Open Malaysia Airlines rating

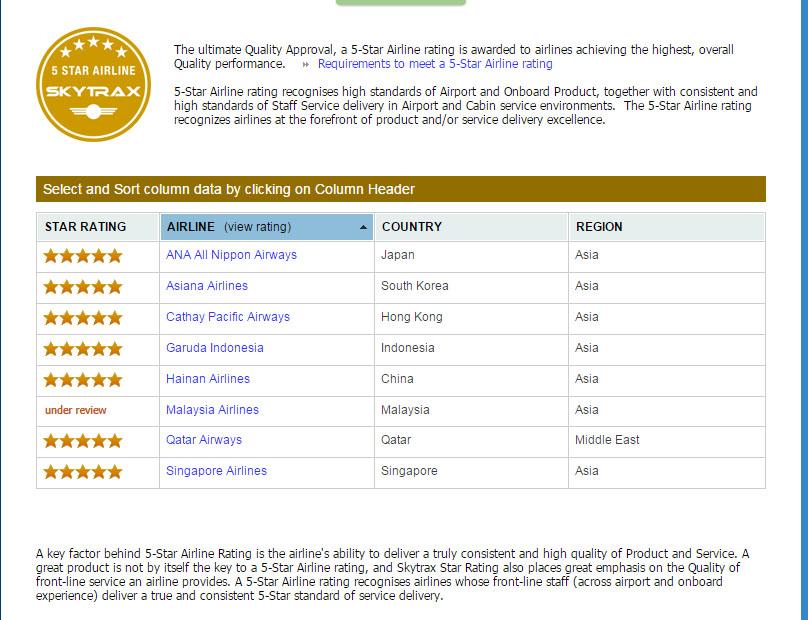pos(212,410)
